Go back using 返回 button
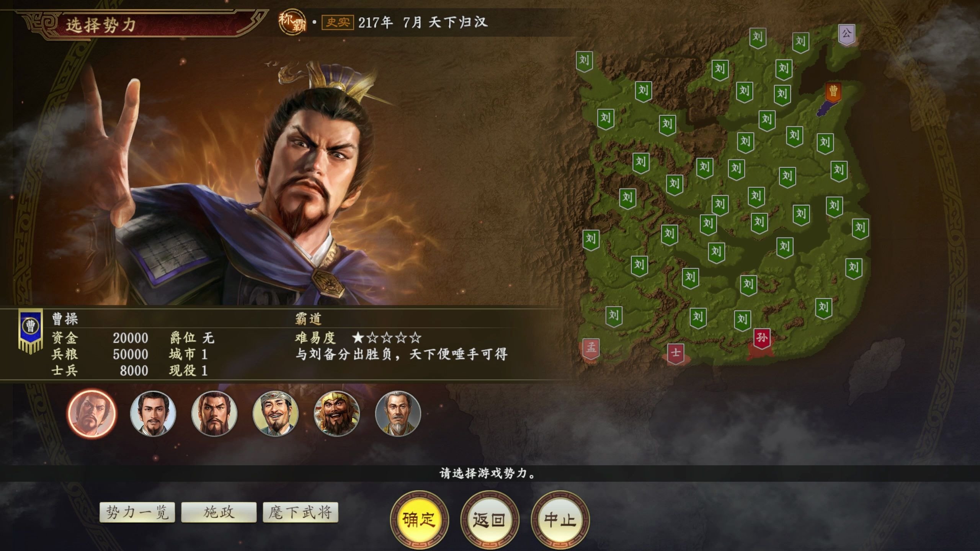Viewport: 980px width, 551px height. tap(490, 520)
